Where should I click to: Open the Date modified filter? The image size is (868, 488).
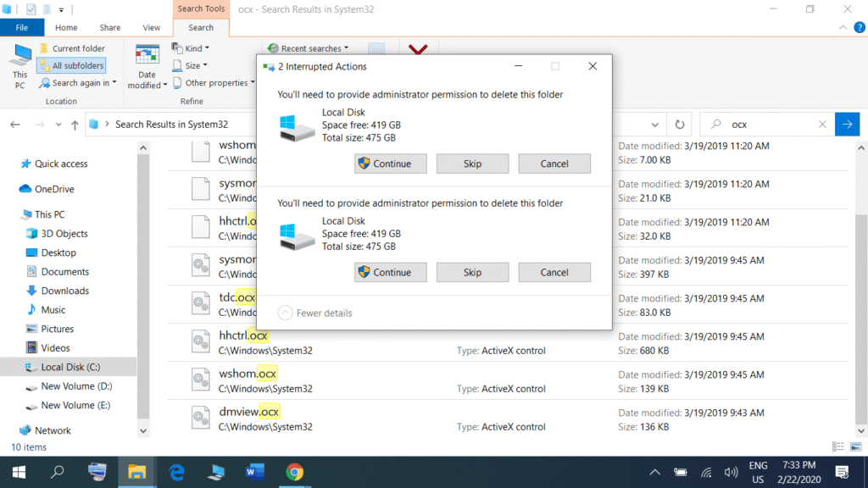147,66
